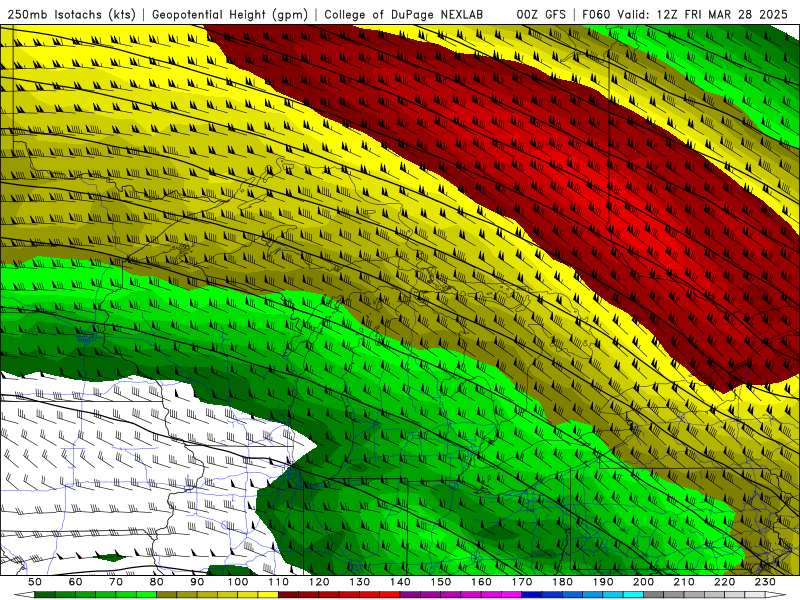Viewport: 800px width, 600px height.
Task: Click the 50 knot legend label
Action: click(35, 582)
